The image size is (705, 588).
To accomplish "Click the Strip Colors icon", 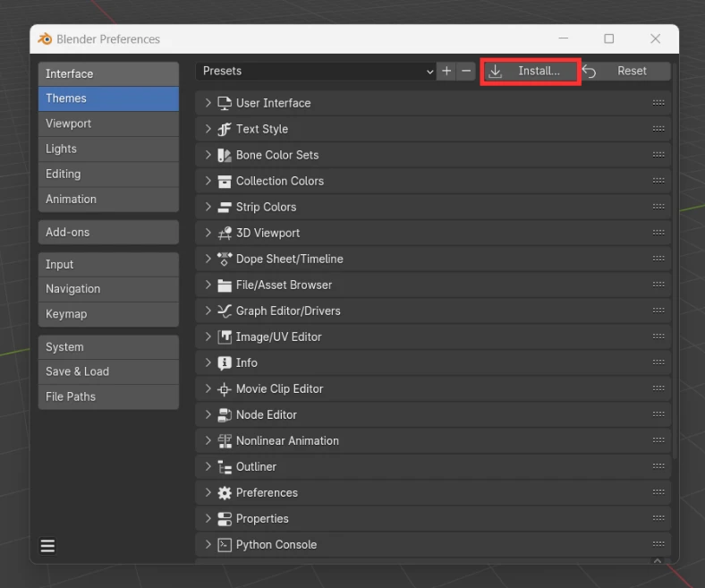I will (x=225, y=207).
